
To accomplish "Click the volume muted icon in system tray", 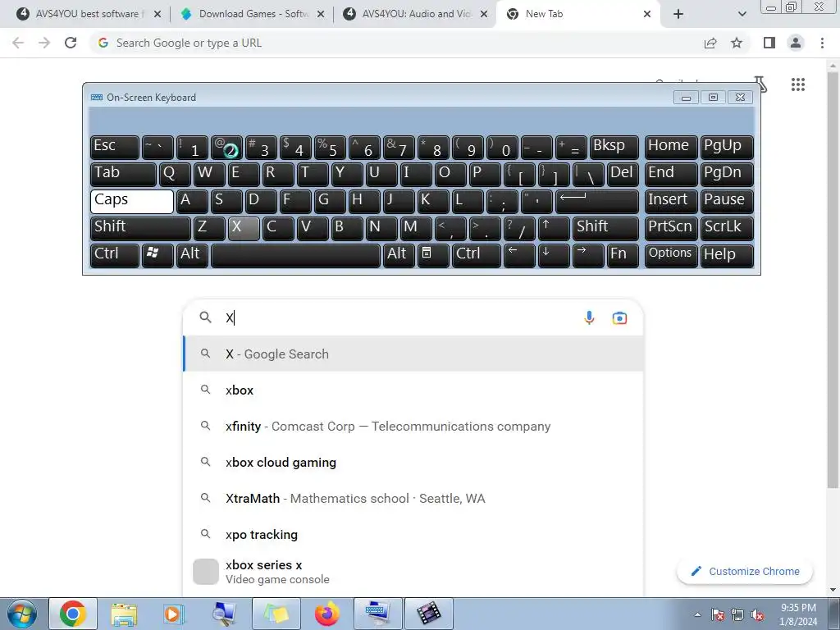I will [x=757, y=615].
